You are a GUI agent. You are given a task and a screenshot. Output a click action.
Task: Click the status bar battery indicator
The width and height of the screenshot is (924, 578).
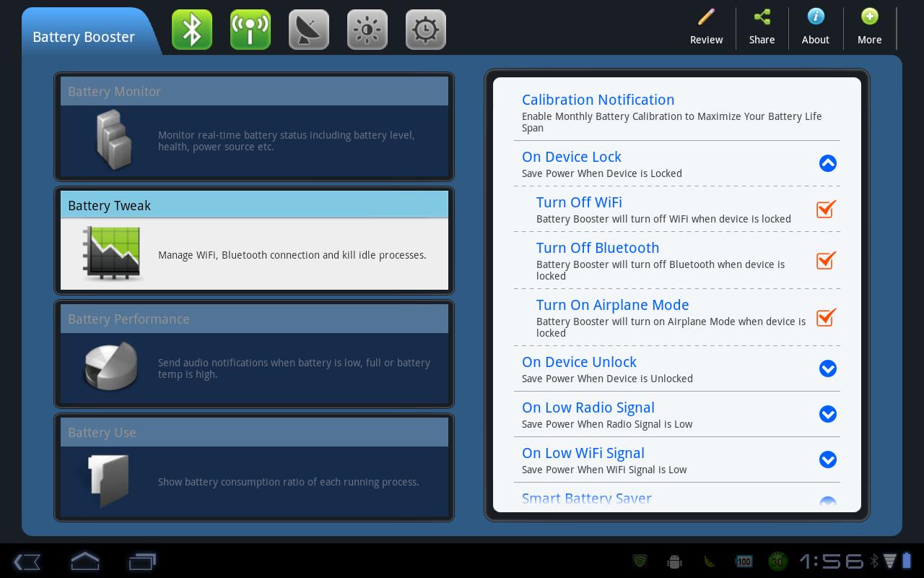click(x=906, y=561)
